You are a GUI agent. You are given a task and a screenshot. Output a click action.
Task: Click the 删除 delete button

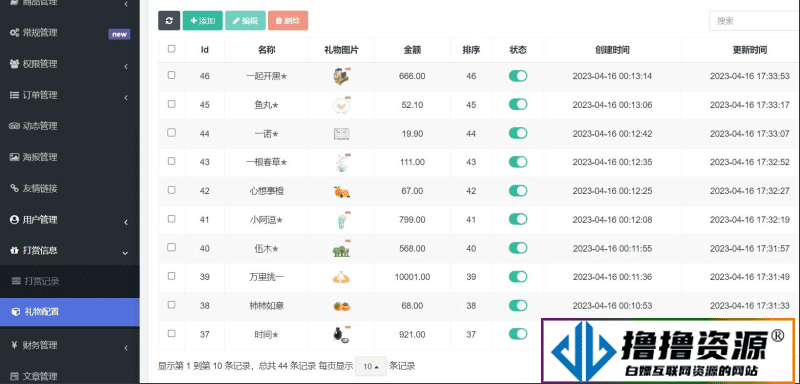[288, 21]
